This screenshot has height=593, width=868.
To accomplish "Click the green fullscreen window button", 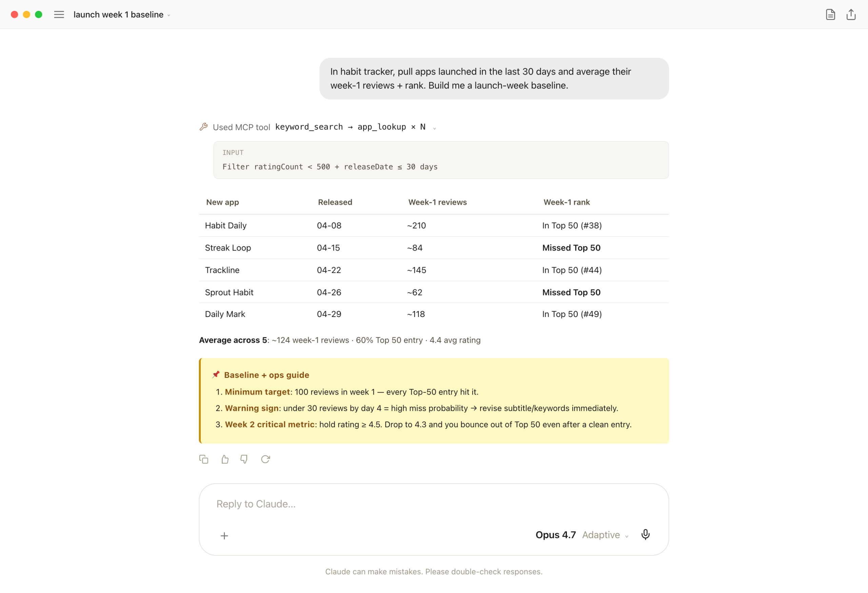I will pos(38,15).
